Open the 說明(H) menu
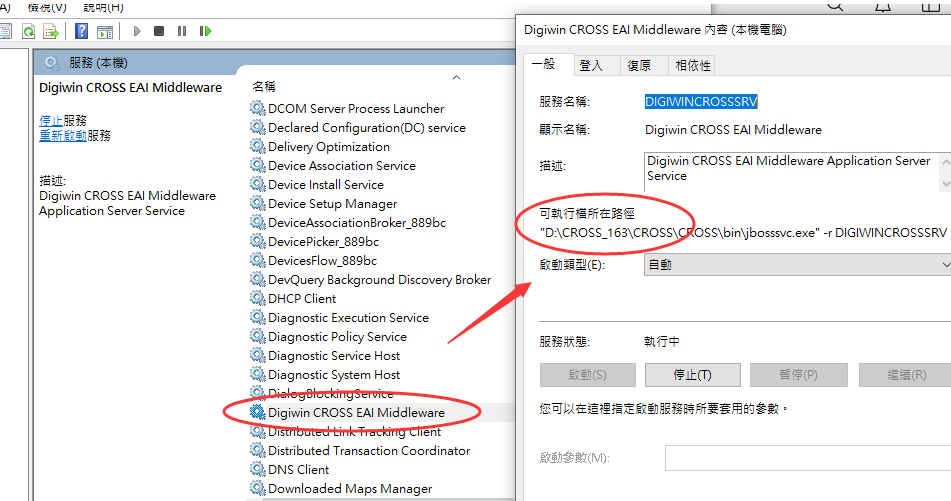Screen dimensions: 951x501 pos(103,7)
